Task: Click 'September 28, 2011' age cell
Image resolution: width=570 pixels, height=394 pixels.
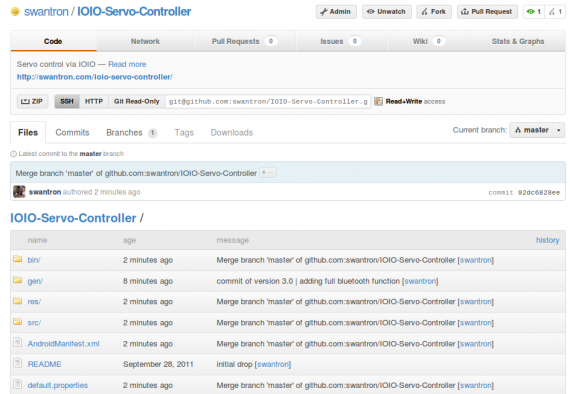Action: 158,365
